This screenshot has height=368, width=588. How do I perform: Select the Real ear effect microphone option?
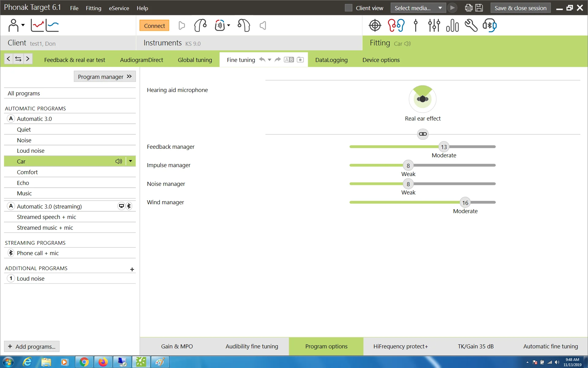pyautogui.click(x=423, y=99)
